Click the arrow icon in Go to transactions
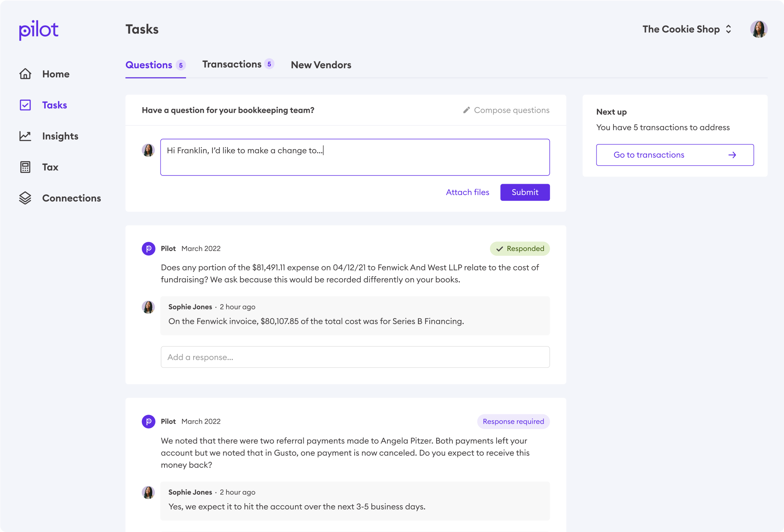The width and height of the screenshot is (784, 532). pyautogui.click(x=732, y=155)
